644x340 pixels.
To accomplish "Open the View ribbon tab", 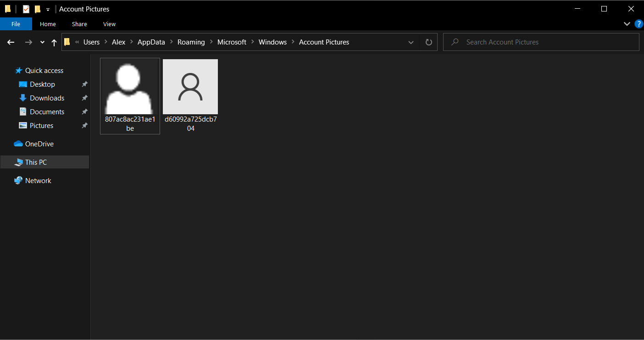I will pyautogui.click(x=110, y=24).
